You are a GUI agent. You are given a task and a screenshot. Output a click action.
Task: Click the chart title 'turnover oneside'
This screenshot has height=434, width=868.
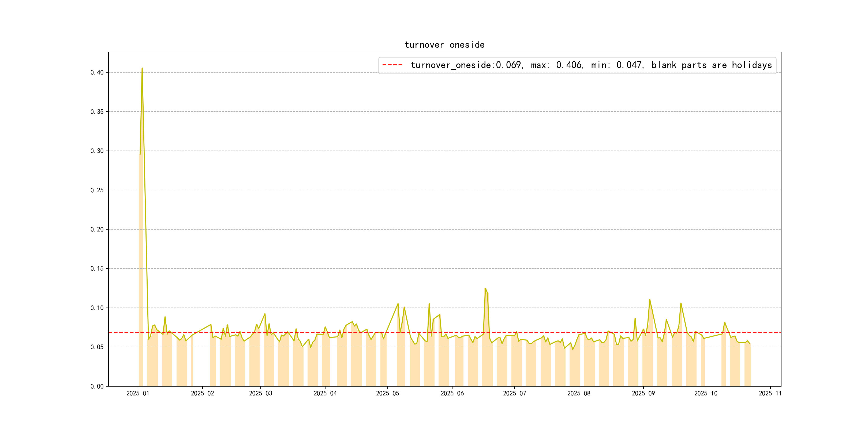coord(444,45)
